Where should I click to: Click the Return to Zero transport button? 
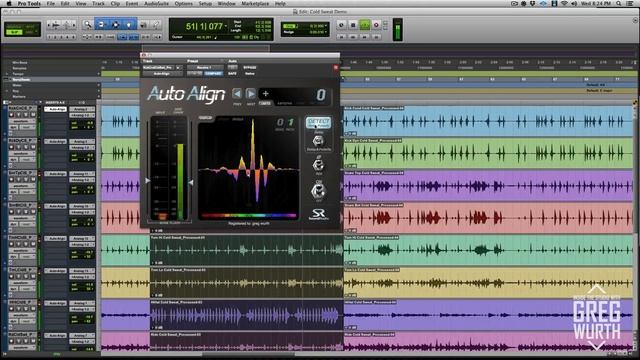coord(342,37)
